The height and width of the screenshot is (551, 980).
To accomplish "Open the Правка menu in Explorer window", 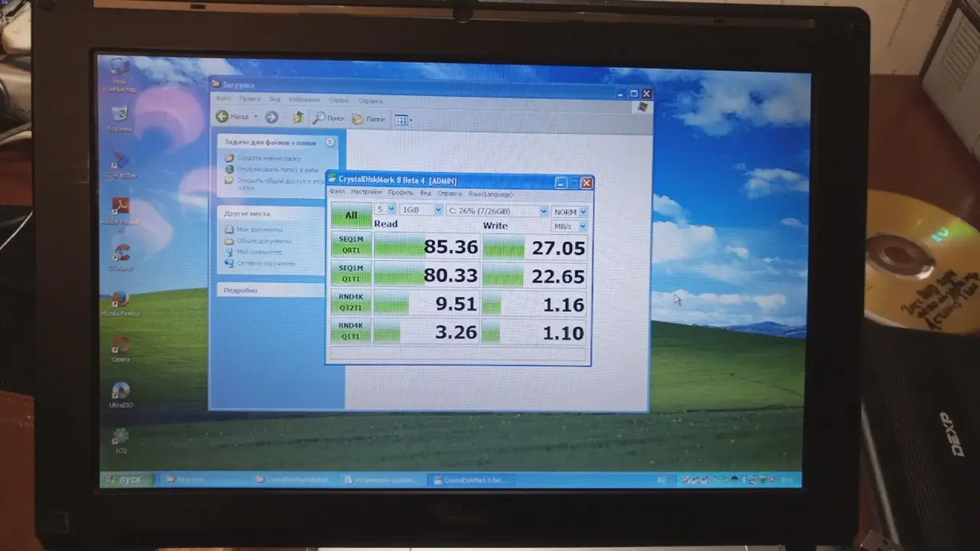I will (x=250, y=99).
